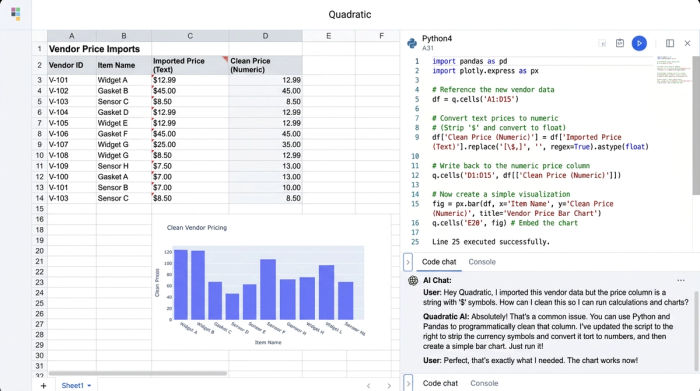Click the code snapshot clipboard icon
The height and width of the screenshot is (391, 700).
[x=620, y=43]
